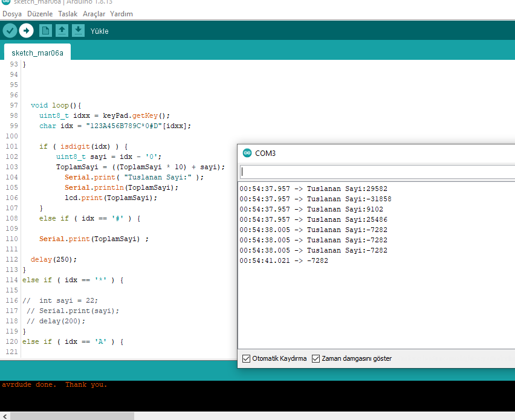
Task: Click the Verify (checkmark) toolbar icon
Action: [10, 30]
